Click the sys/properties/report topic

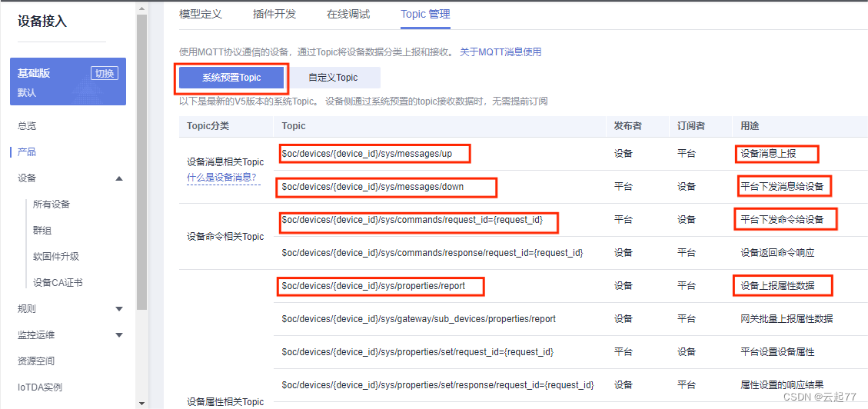pos(373,286)
